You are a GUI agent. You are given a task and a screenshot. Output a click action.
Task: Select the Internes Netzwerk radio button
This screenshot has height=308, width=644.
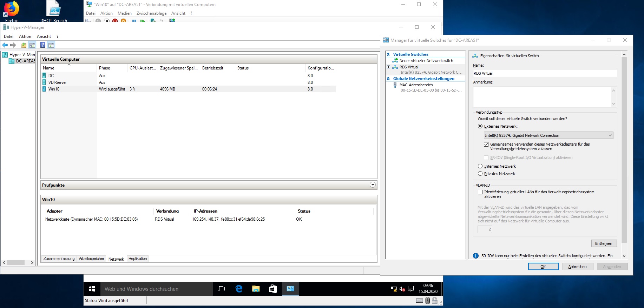(480, 166)
